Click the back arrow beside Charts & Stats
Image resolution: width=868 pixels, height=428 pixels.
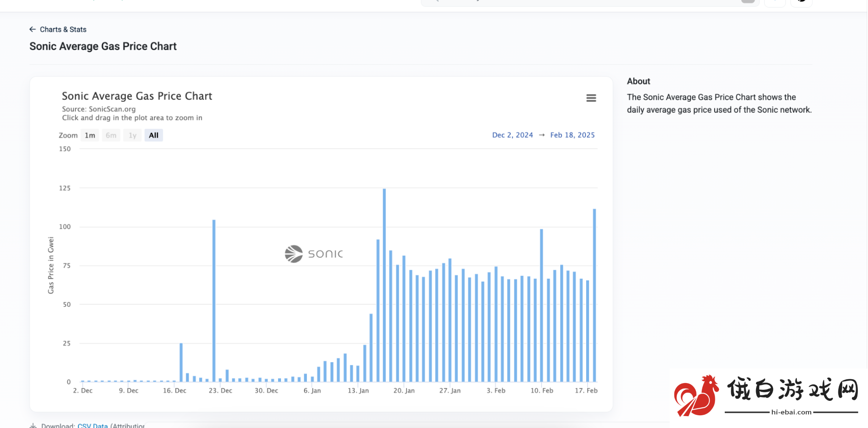[33, 29]
